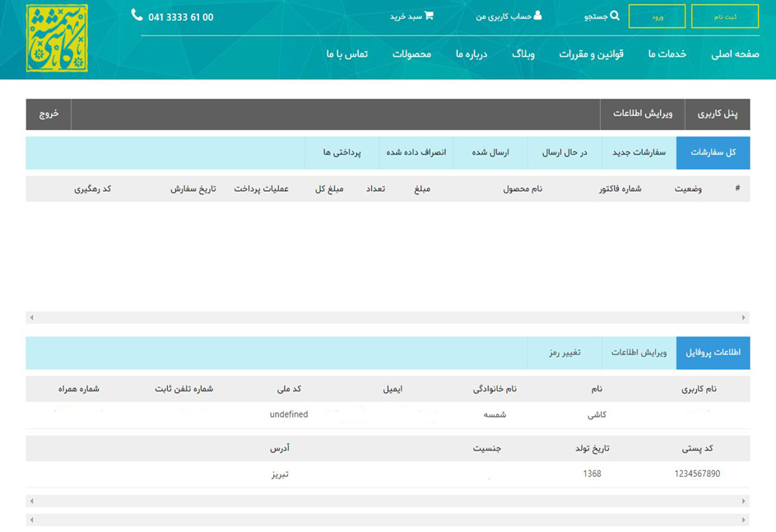Click the حساب کاربری من link text
Screen dimensions: 776x532
click(504, 16)
